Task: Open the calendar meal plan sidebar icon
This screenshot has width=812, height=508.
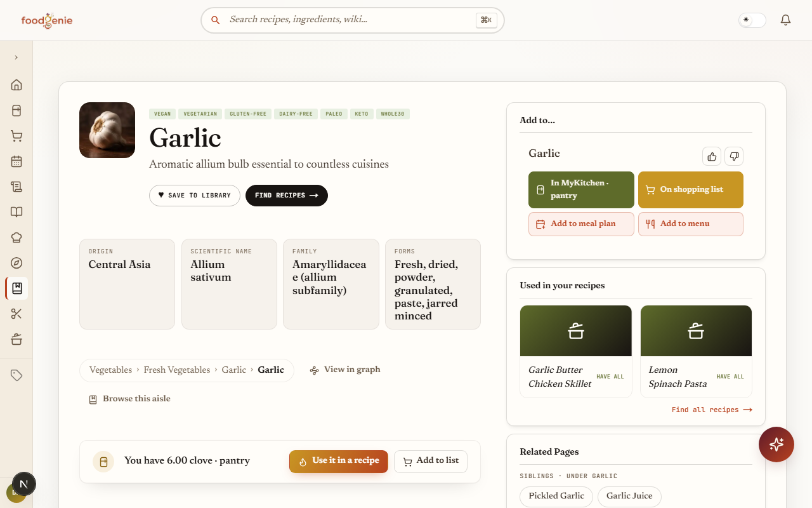Action: tap(16, 161)
